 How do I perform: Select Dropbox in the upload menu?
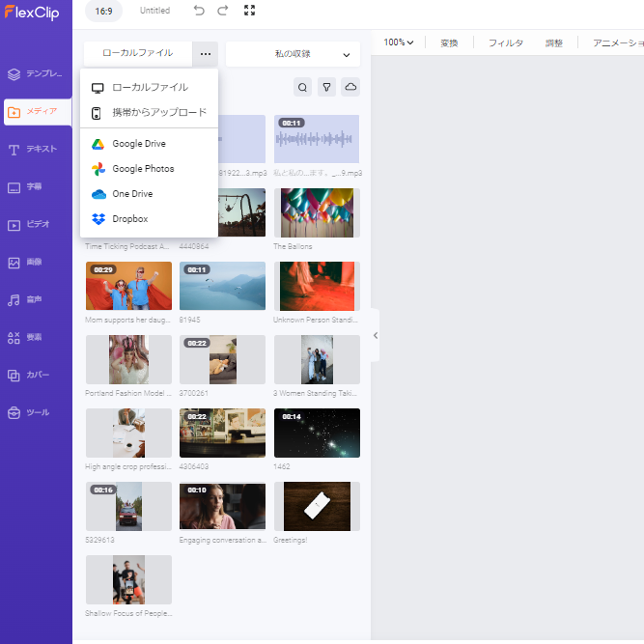coord(129,219)
